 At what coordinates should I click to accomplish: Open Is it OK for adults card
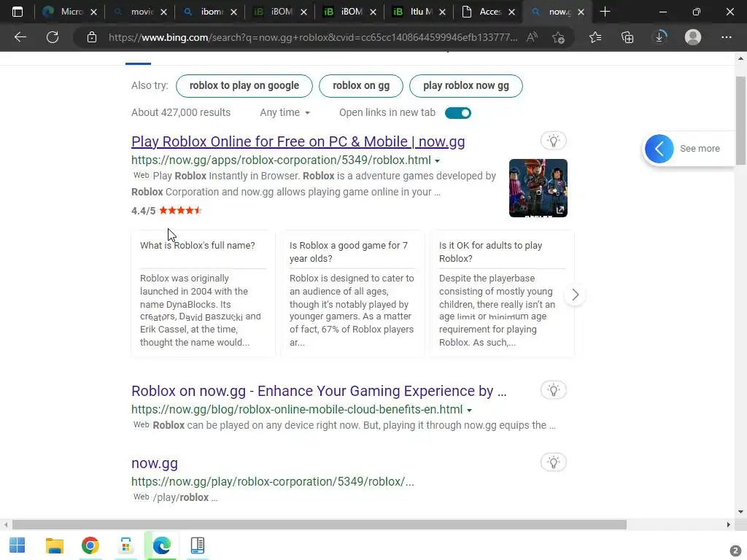point(502,294)
